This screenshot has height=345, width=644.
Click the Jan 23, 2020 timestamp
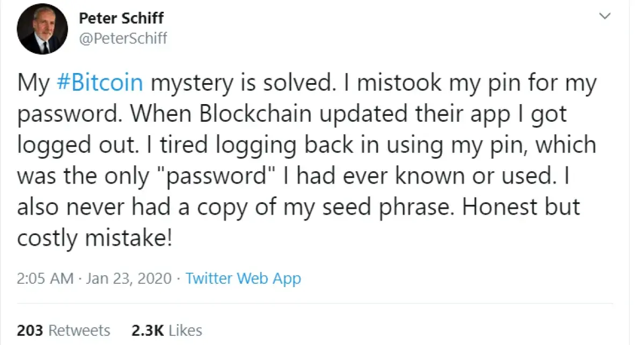pyautogui.click(x=127, y=278)
